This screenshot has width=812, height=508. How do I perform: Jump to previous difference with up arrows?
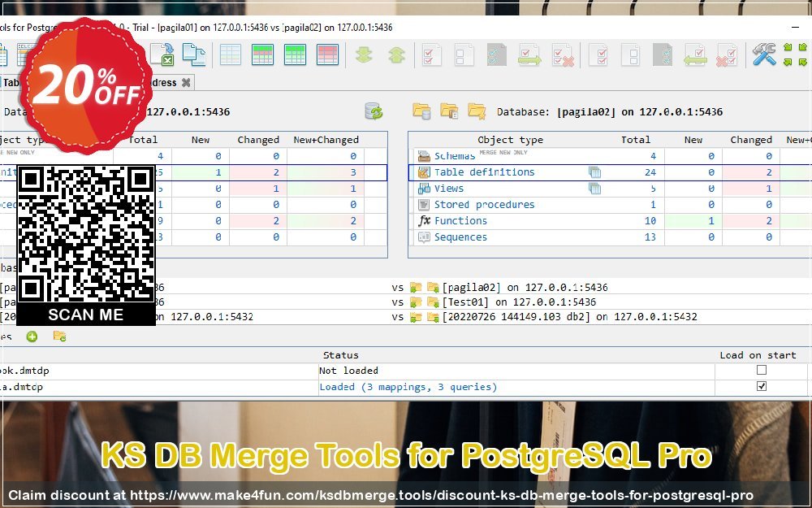[x=397, y=54]
